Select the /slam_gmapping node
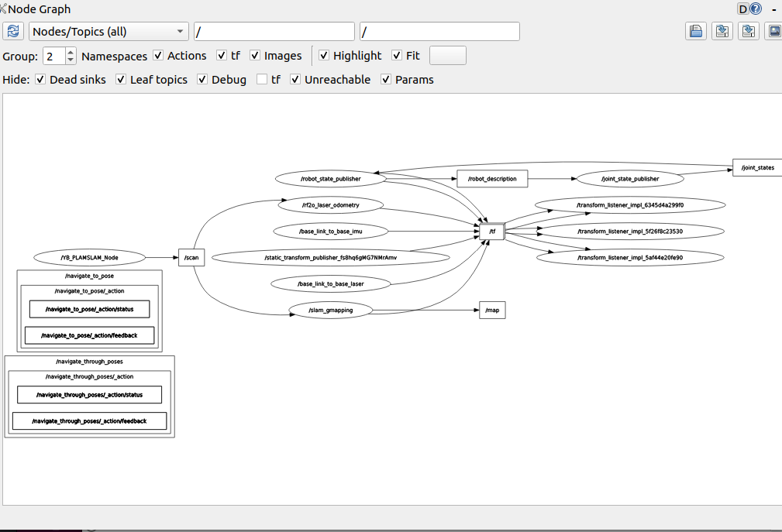 pos(331,311)
